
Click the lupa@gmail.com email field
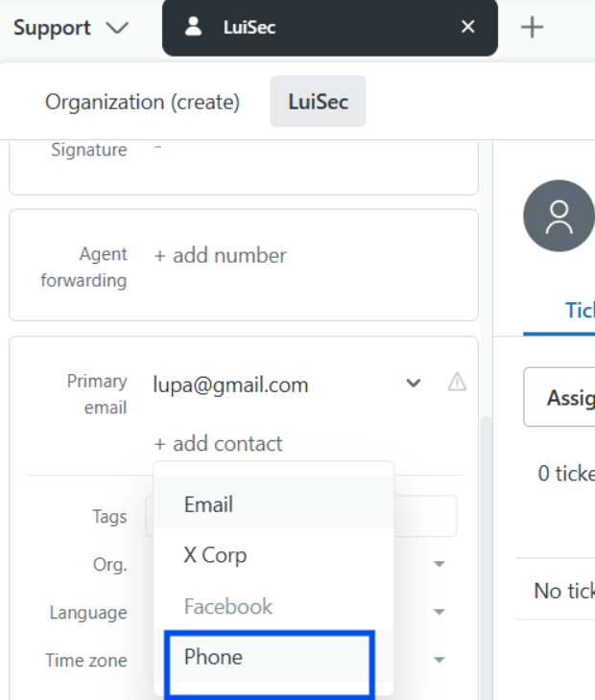pos(275,385)
